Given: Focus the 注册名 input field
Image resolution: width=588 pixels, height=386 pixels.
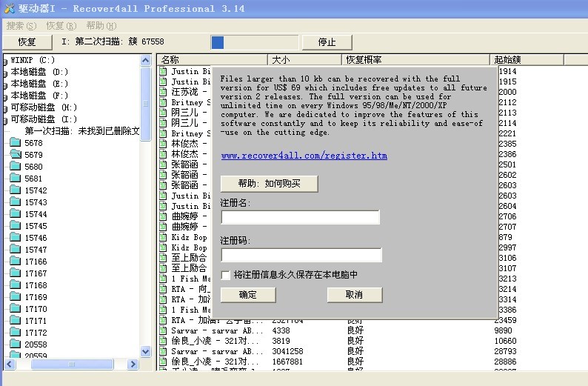Looking at the screenshot, I should pos(301,217).
